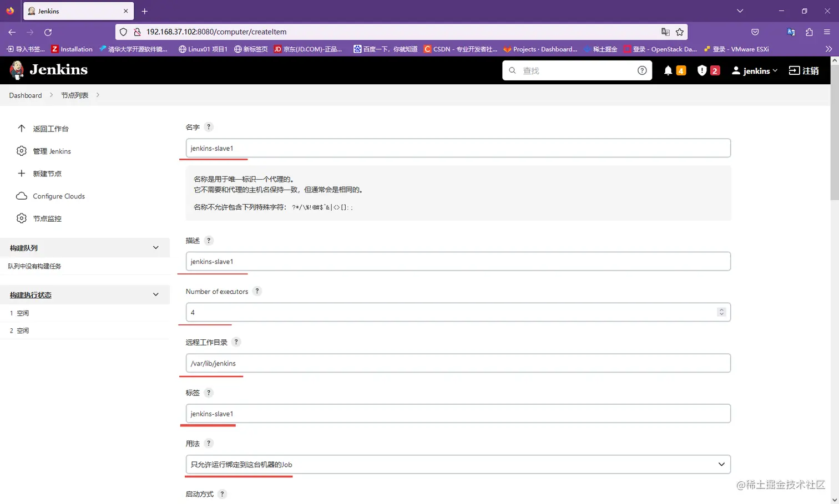The width and height of the screenshot is (839, 504).
Task: Open the Linux01 项目1 bookmark
Action: (x=203, y=49)
